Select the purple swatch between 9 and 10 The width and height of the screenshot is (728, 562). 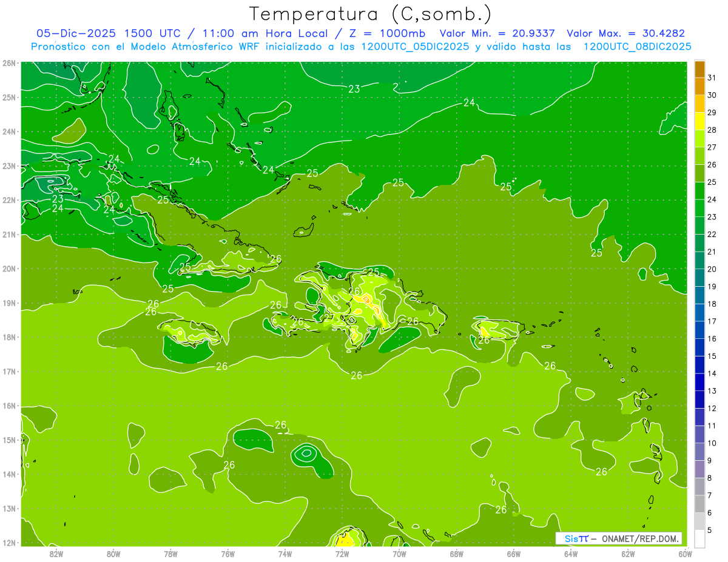pyautogui.click(x=699, y=452)
